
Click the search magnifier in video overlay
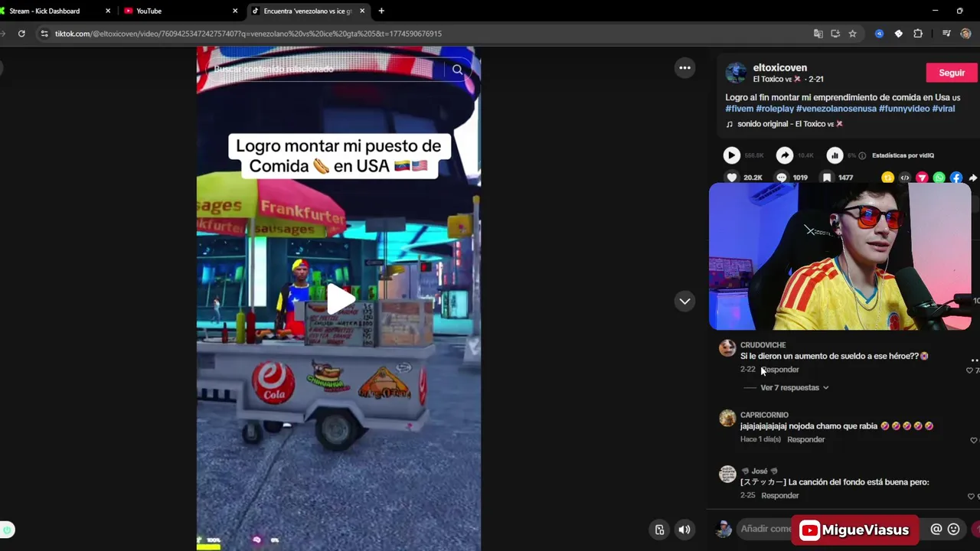tap(457, 70)
